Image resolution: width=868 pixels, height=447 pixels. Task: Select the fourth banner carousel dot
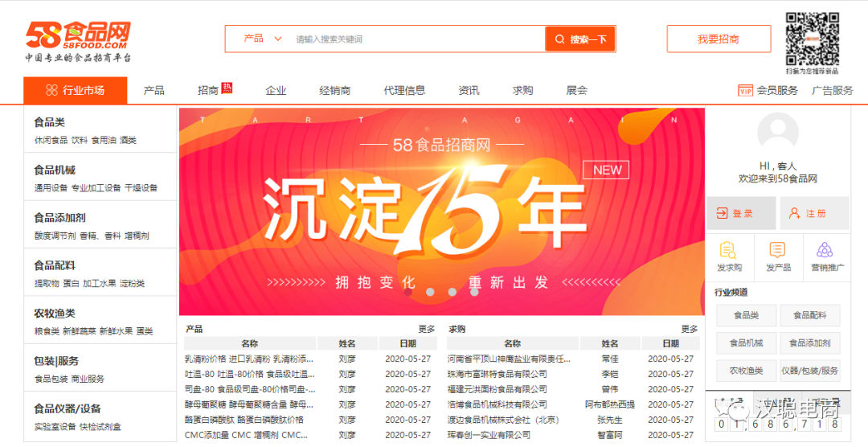click(x=474, y=292)
